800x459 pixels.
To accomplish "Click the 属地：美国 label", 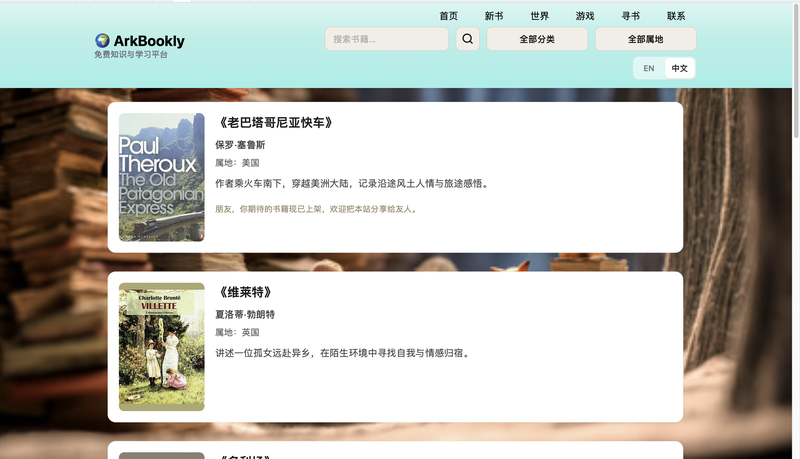I will click(237, 163).
